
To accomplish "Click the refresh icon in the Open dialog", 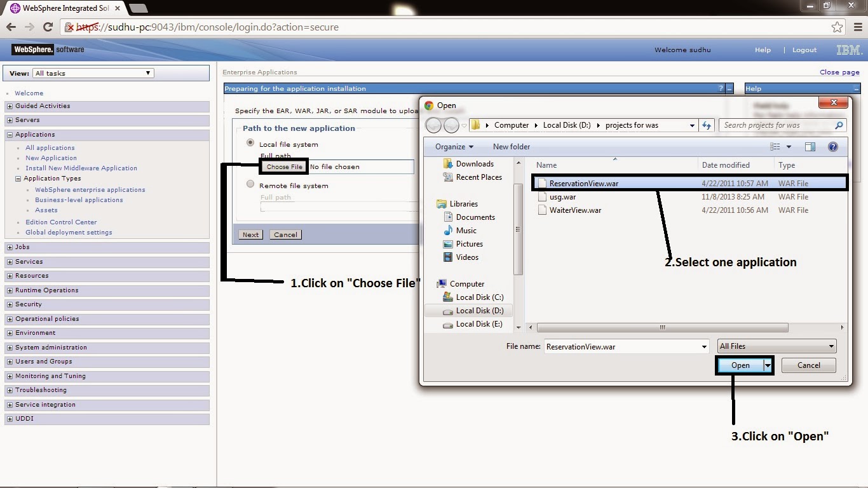I will coord(706,125).
